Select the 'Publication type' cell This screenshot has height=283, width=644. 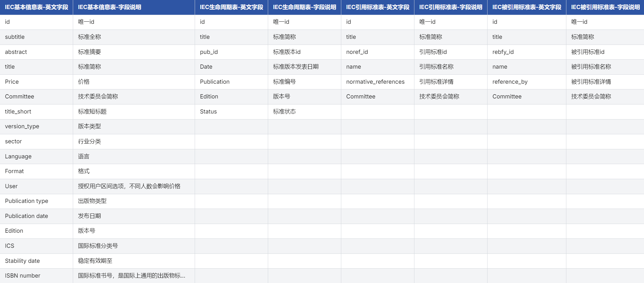(36, 201)
